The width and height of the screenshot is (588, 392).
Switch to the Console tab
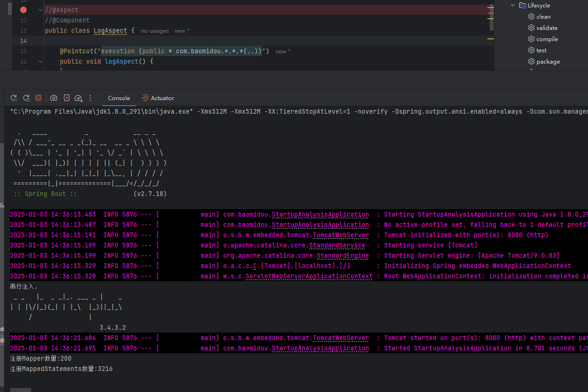(119, 98)
